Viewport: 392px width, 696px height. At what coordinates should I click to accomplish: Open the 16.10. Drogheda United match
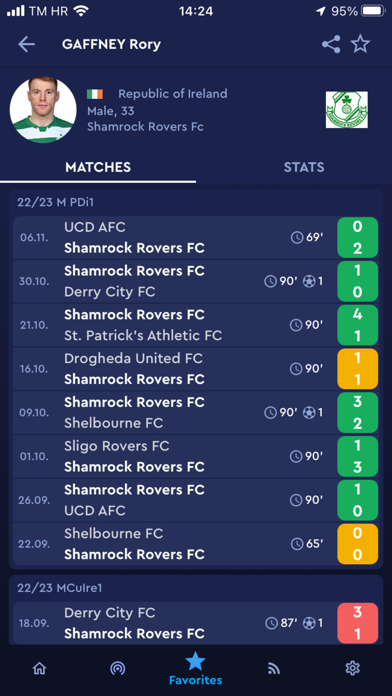click(x=196, y=369)
